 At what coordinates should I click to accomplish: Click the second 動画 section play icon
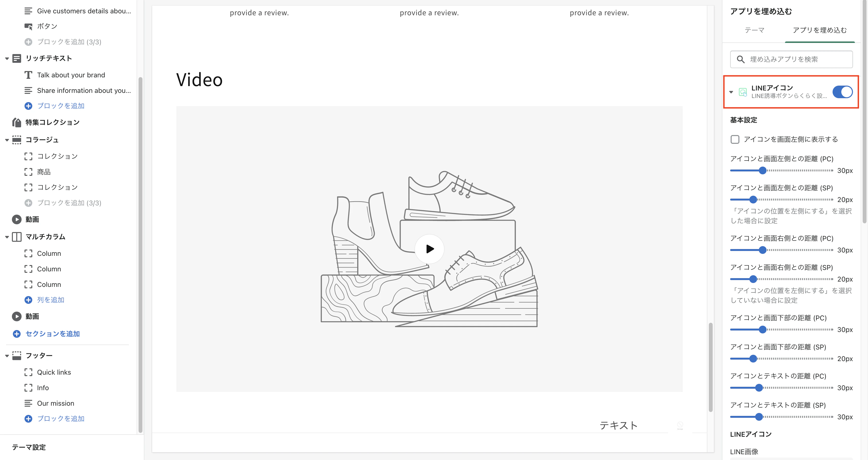tap(17, 316)
